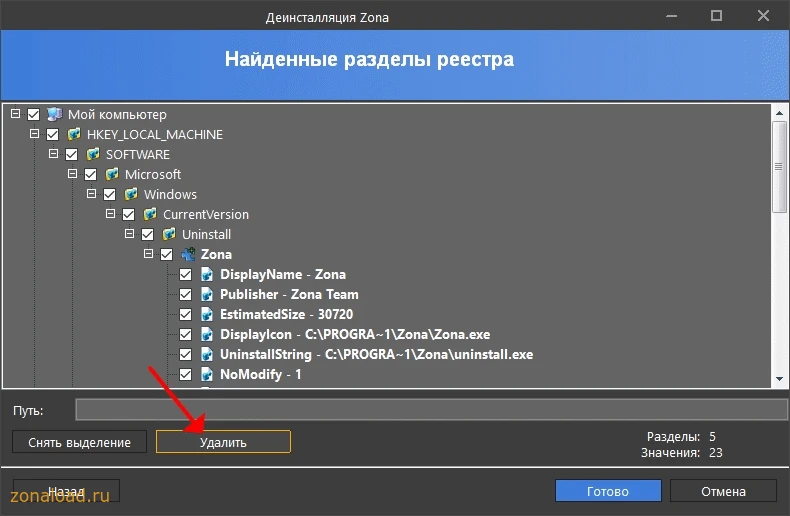The width and height of the screenshot is (790, 516).
Task: Click the Microsoft registry key icon
Action: [111, 174]
